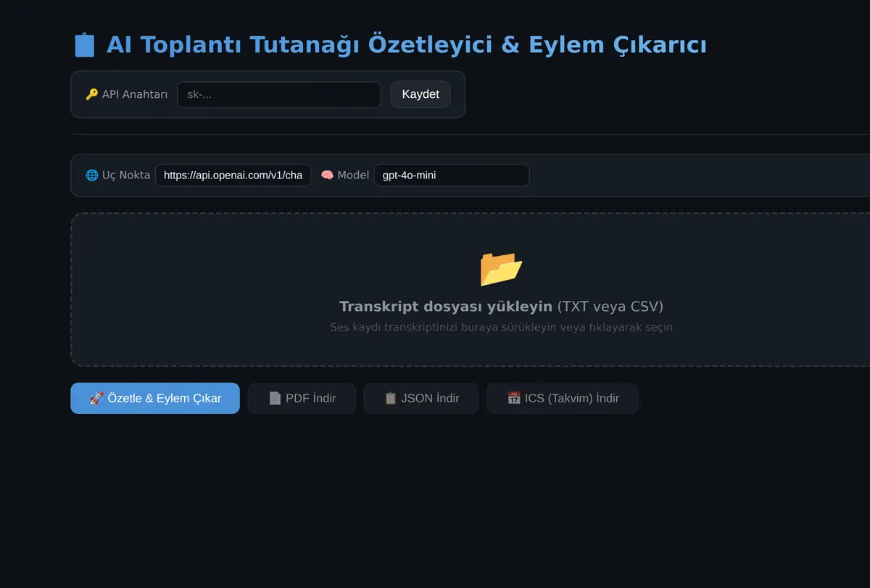
Task: Click the "Transkript dosyası yükleyin" text
Action: click(446, 306)
